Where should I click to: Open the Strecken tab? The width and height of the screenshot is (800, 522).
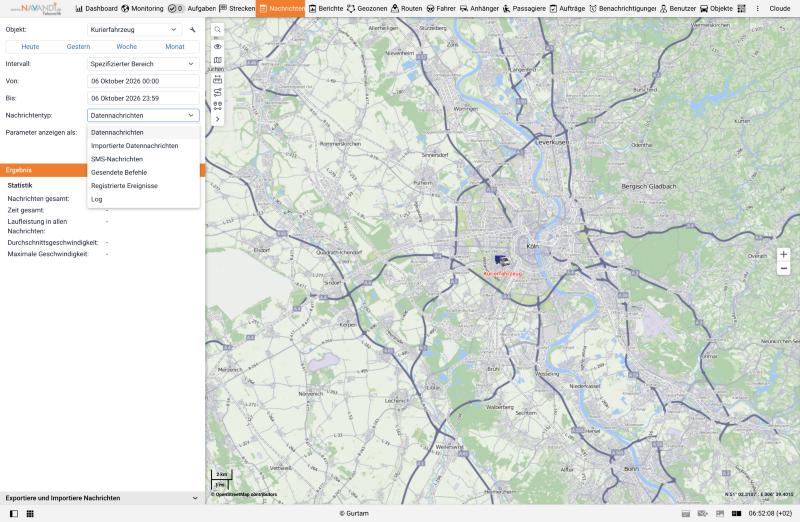(237, 9)
